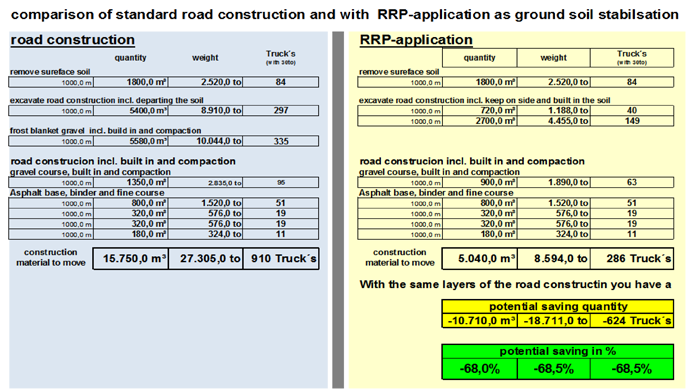
Task: Click the 5580,0 m³ frost blanket gravel cell
Action: (131, 141)
